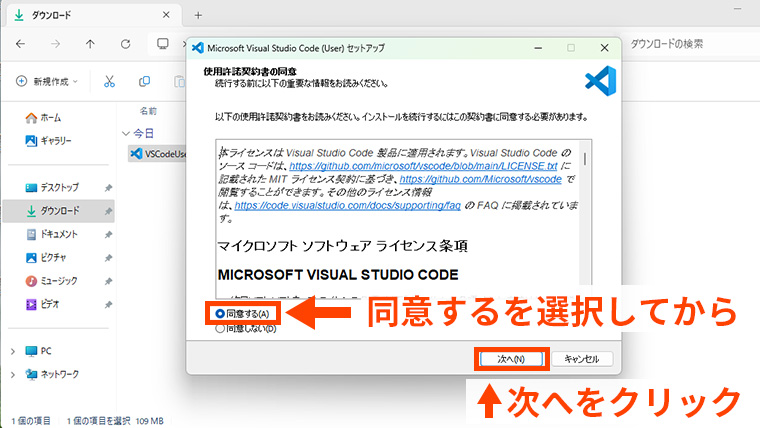This screenshot has width=760, height=428.
Task: Go back using the back arrow
Action: [x=21, y=44]
